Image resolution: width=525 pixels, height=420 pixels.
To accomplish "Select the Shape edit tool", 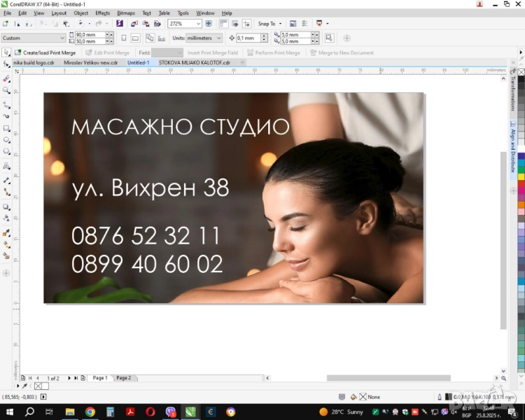I will 6,64.
